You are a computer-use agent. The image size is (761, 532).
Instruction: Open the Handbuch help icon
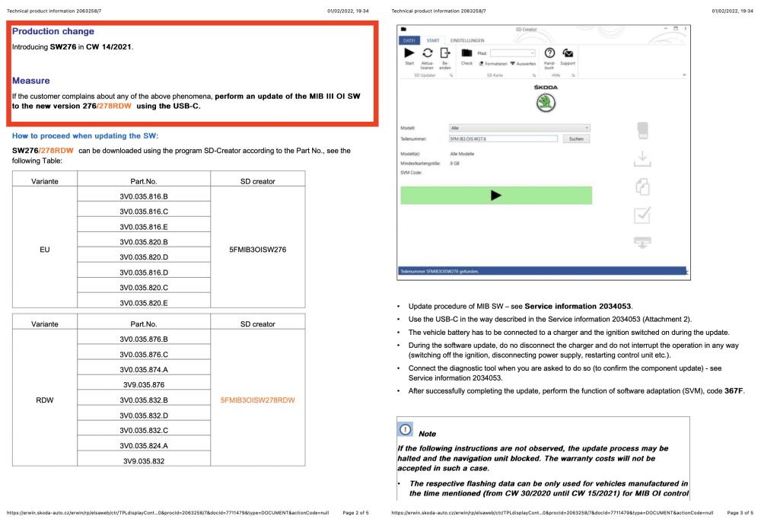549,53
